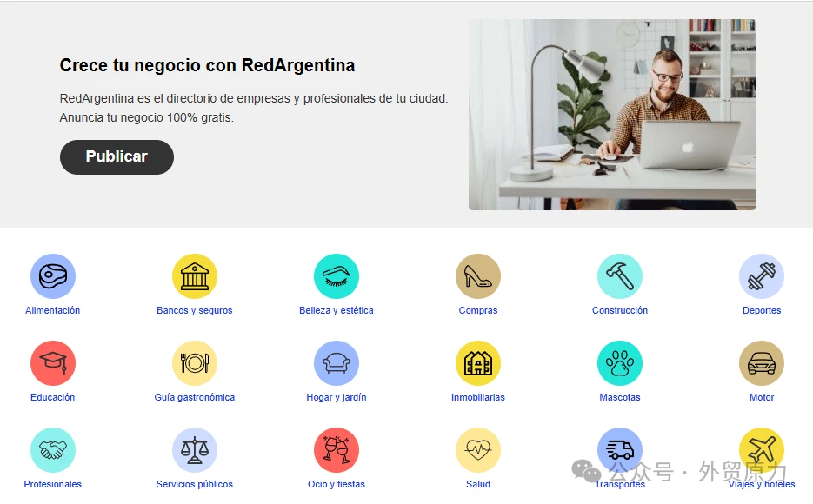The image size is (813, 504).
Task: Select the Belleza y estética eyelash icon
Action: tap(337, 276)
